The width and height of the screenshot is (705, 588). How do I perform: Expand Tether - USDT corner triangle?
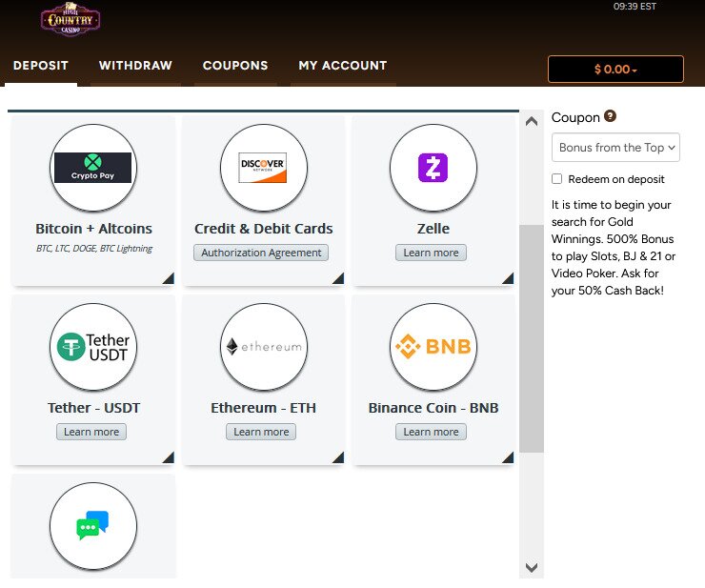[169, 458]
